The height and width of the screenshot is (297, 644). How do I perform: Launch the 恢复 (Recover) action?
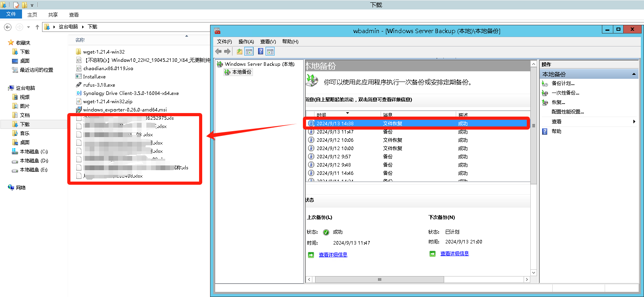(558, 102)
